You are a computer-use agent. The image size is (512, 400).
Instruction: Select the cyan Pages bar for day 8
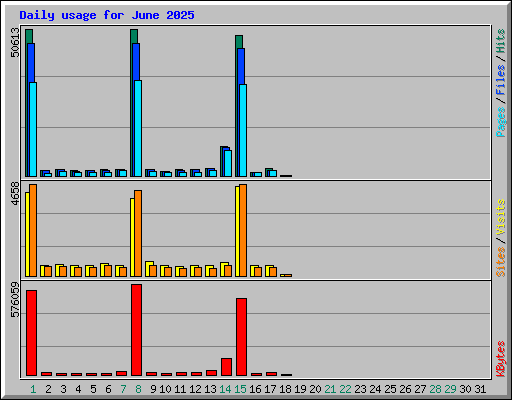pos(138,128)
